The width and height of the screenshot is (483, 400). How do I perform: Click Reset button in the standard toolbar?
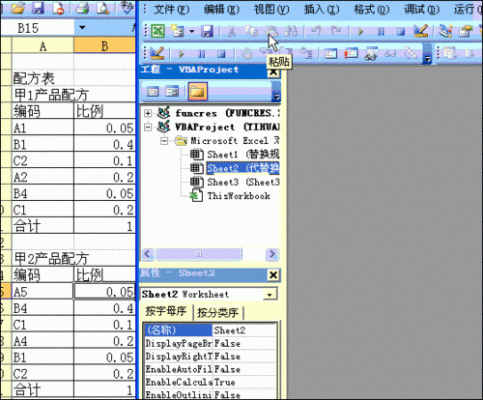400,32
